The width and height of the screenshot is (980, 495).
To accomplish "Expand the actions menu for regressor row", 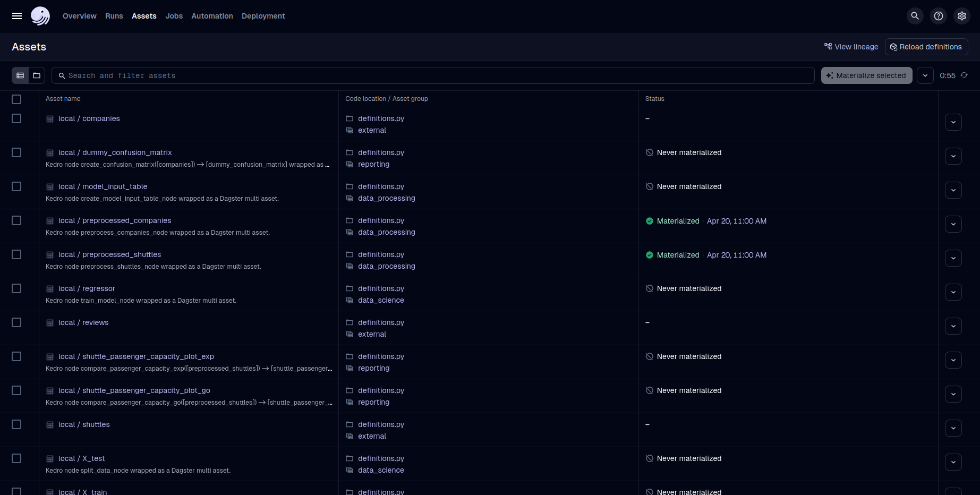I will pyautogui.click(x=953, y=292).
